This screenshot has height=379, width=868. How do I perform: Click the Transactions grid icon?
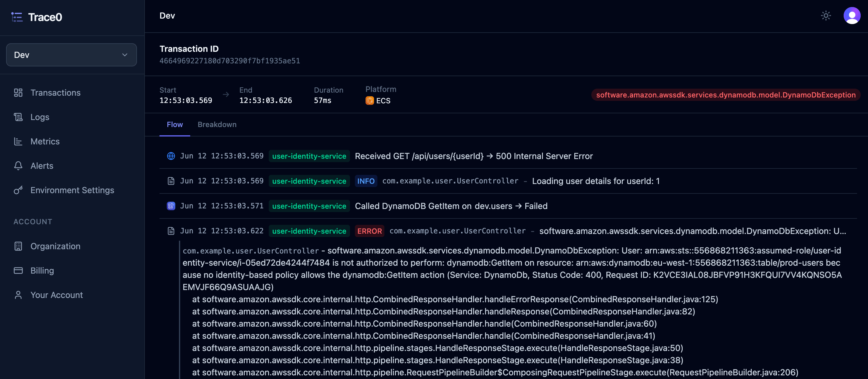(x=18, y=93)
